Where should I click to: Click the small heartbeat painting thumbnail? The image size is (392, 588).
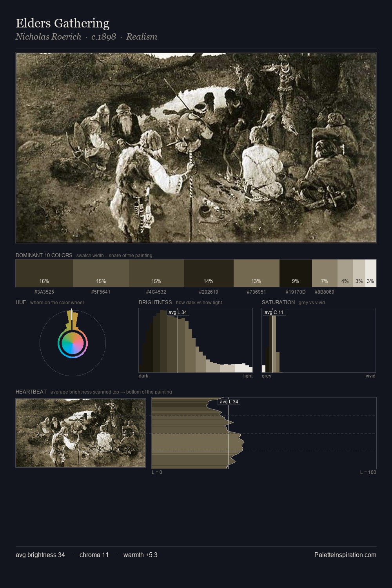click(80, 433)
